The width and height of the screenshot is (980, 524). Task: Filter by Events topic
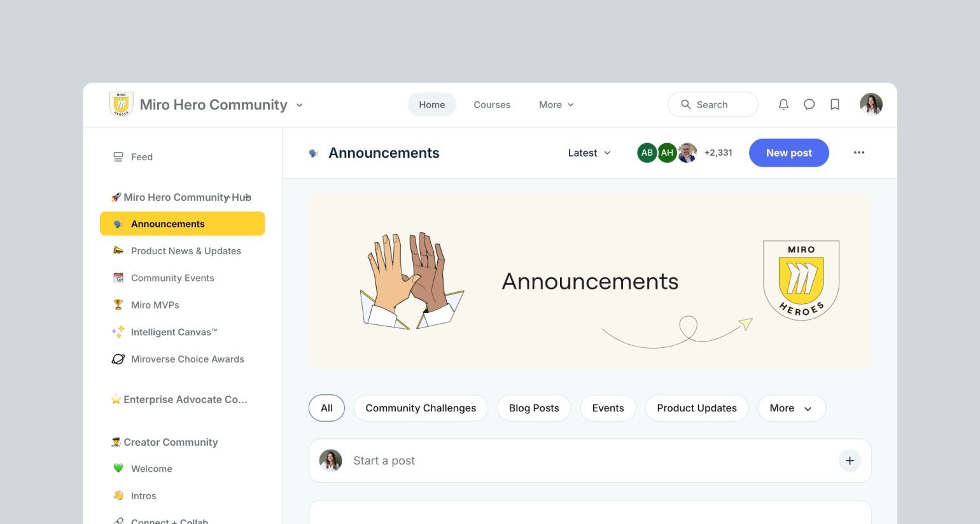(x=608, y=408)
